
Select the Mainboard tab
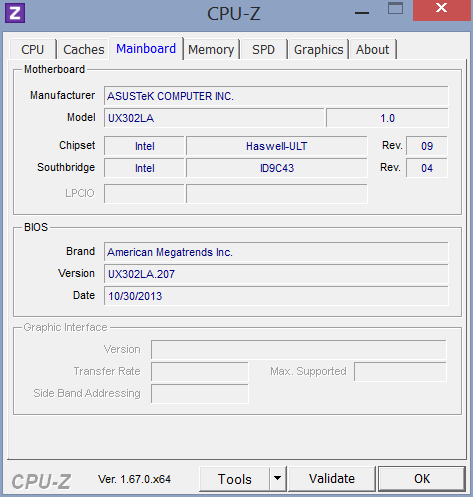point(146,49)
